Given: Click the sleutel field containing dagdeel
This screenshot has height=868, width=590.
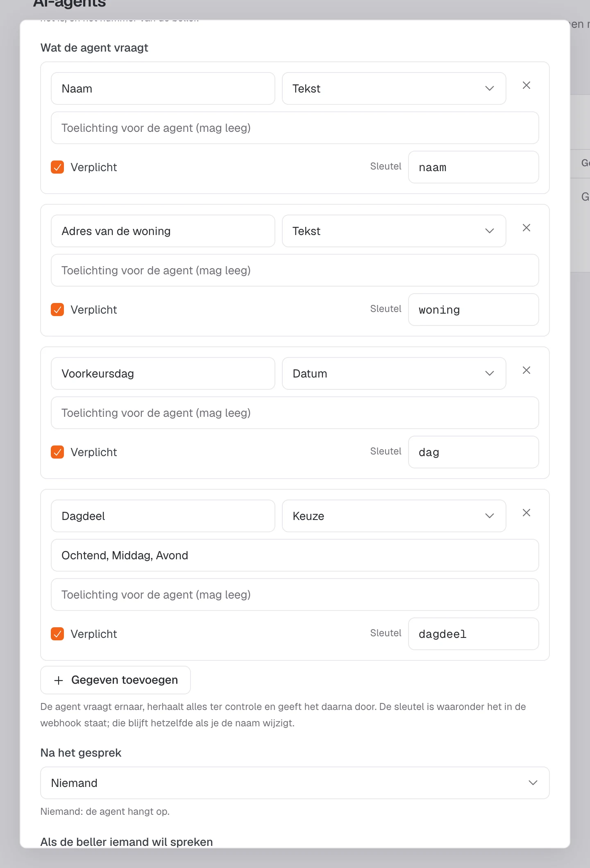Looking at the screenshot, I should (474, 634).
